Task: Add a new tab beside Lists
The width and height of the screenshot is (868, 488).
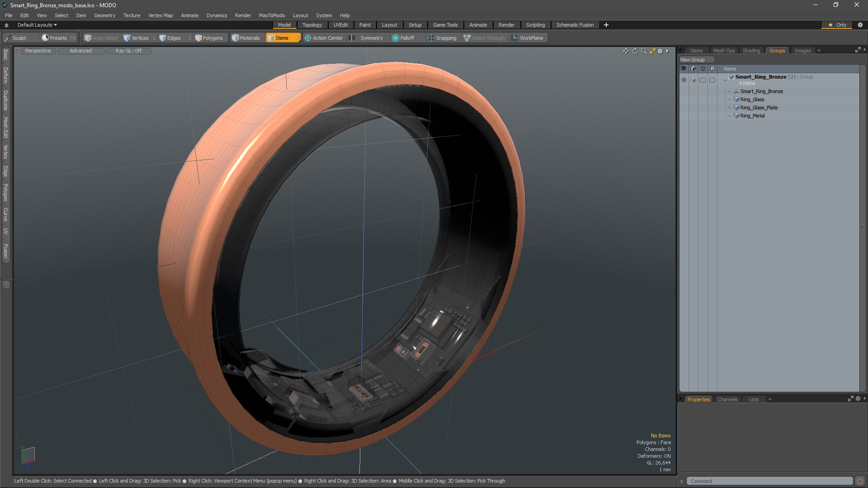Action: coord(770,399)
